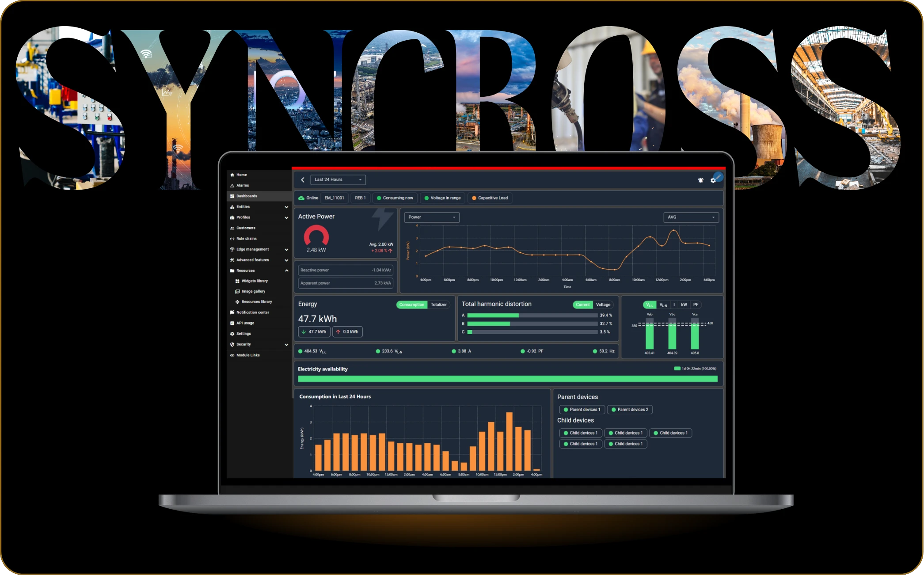Click the Notification center icon
Viewport: 924px width, 576px height.
232,313
